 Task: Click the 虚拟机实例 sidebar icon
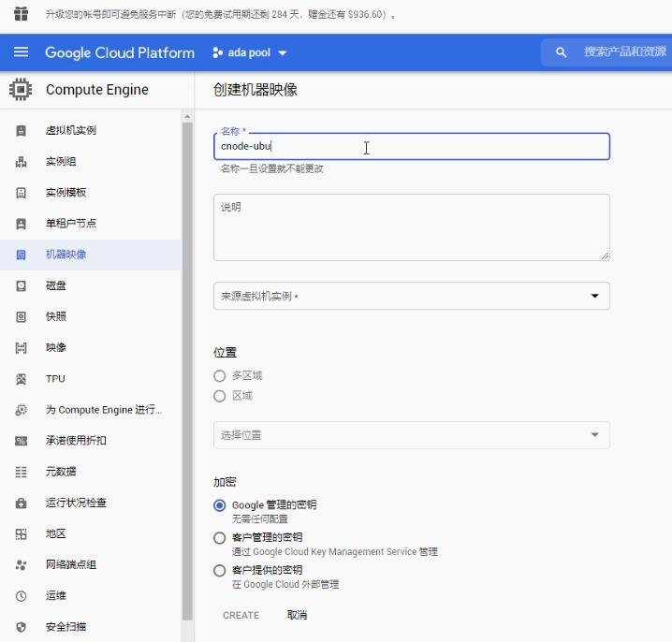(x=21, y=130)
